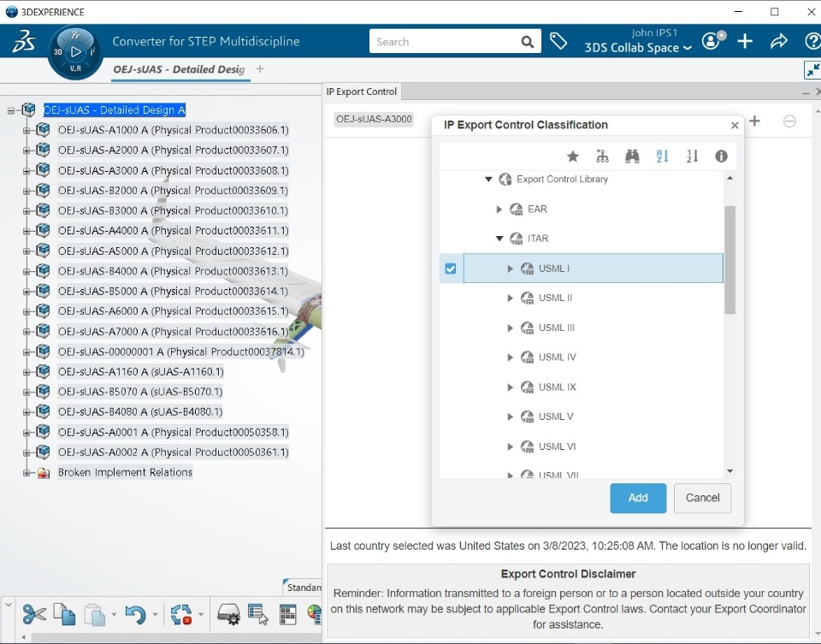
Task: Open the Paste options dropdown arrow
Action: [x=114, y=615]
